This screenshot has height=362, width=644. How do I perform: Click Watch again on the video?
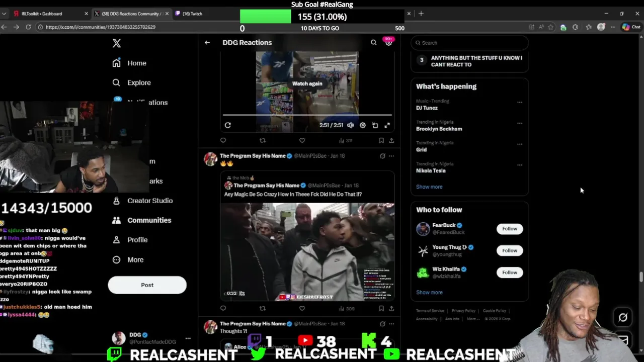[307, 84]
